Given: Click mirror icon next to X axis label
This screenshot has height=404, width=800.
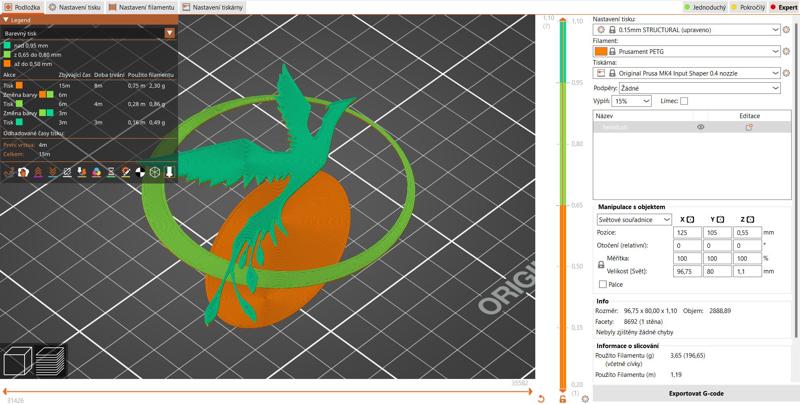Looking at the screenshot, I should click(690, 219).
